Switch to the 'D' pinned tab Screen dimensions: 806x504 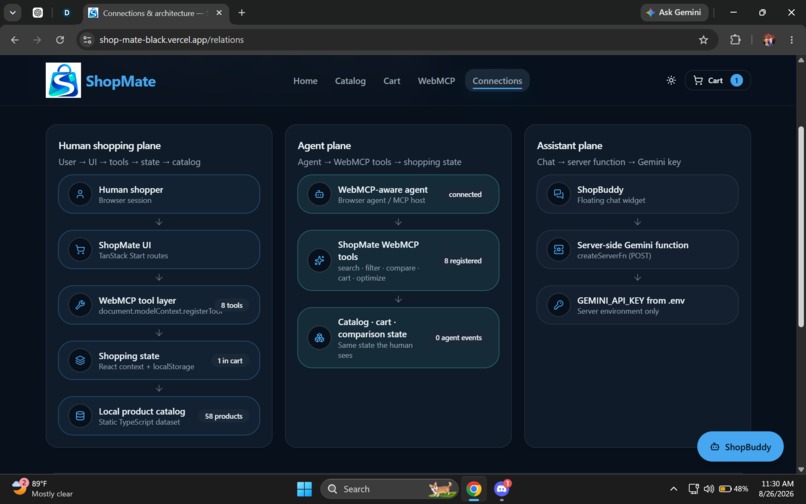coord(66,13)
